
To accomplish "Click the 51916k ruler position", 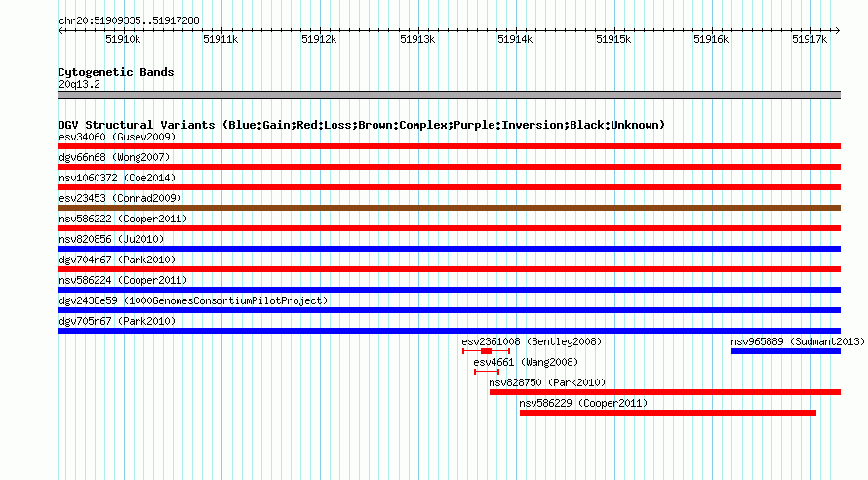I will [x=711, y=39].
